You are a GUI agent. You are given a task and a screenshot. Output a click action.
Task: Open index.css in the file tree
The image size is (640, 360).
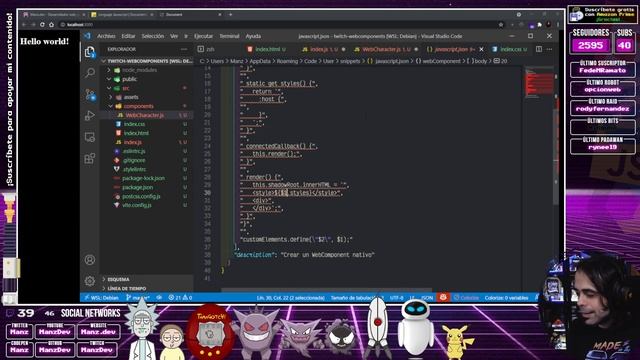point(134,124)
